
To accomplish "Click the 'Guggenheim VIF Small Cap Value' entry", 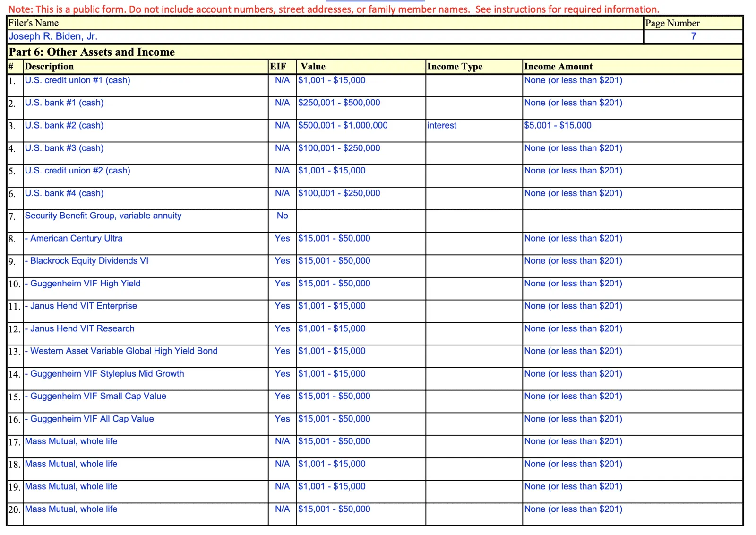I will [98, 397].
